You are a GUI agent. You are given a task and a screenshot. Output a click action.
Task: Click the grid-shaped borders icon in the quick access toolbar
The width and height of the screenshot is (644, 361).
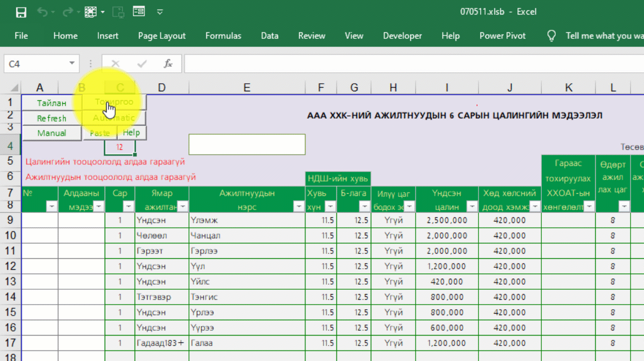90,12
